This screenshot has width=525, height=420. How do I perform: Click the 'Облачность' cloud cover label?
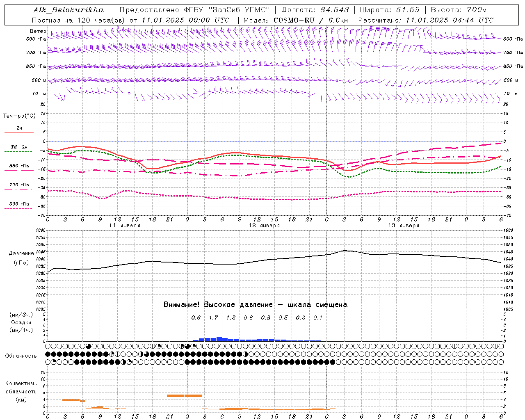[x=21, y=356]
